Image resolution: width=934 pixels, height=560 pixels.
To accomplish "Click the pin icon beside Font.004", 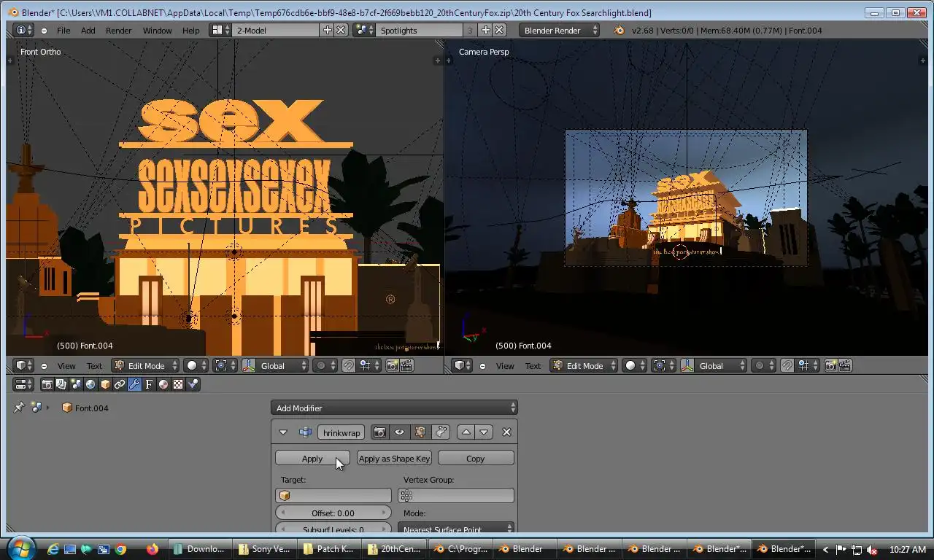I will pyautogui.click(x=19, y=408).
